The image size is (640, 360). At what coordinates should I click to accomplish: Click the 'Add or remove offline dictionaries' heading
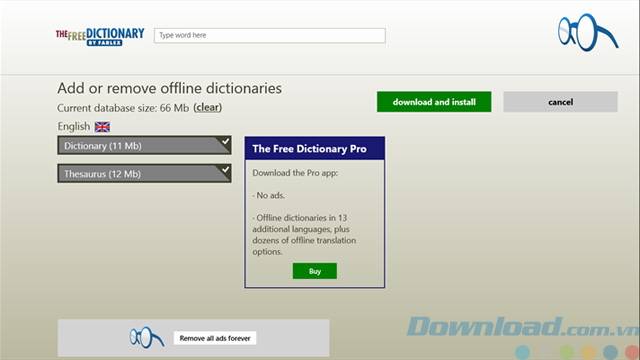click(169, 88)
